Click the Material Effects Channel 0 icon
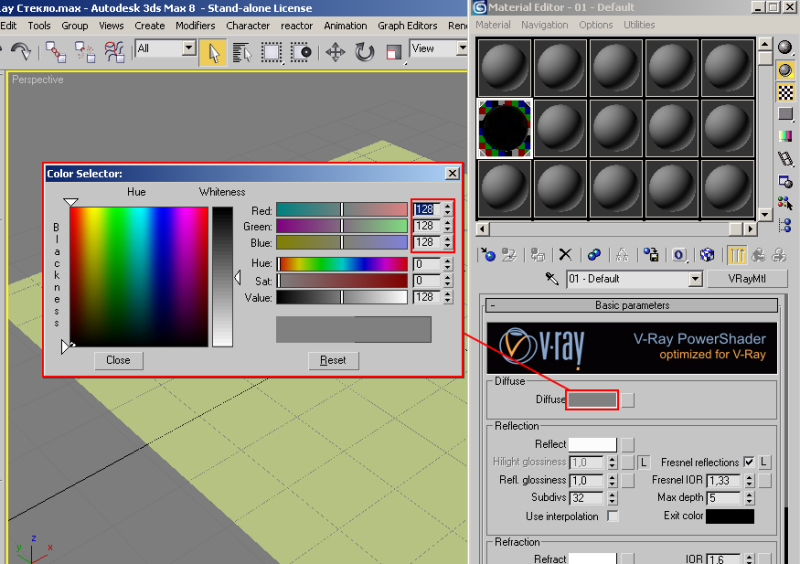The image size is (800, 564). coord(679,254)
